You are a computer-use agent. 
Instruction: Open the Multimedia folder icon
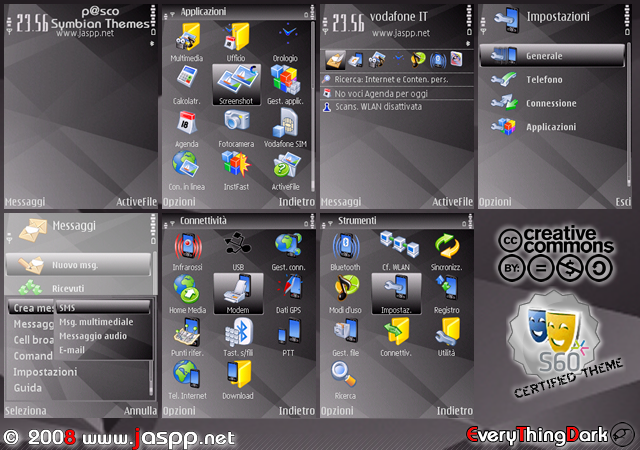(x=187, y=38)
